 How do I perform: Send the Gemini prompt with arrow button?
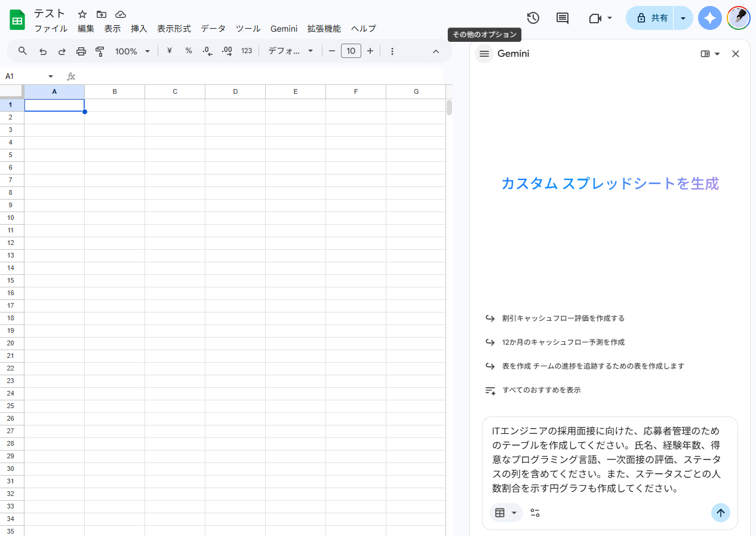pos(720,513)
